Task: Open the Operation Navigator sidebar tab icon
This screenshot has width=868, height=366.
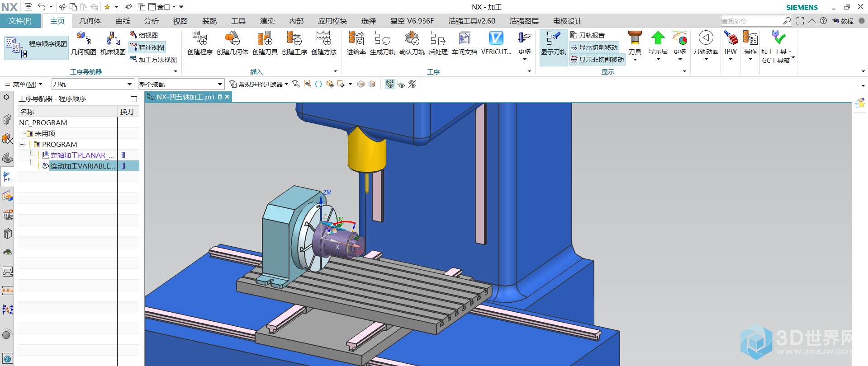Action: click(x=8, y=177)
